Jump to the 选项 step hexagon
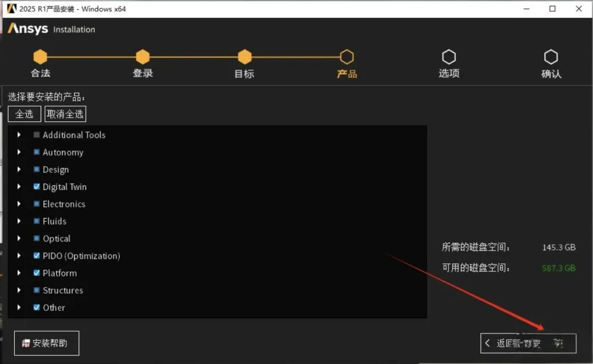This screenshot has width=593, height=364. tap(449, 57)
